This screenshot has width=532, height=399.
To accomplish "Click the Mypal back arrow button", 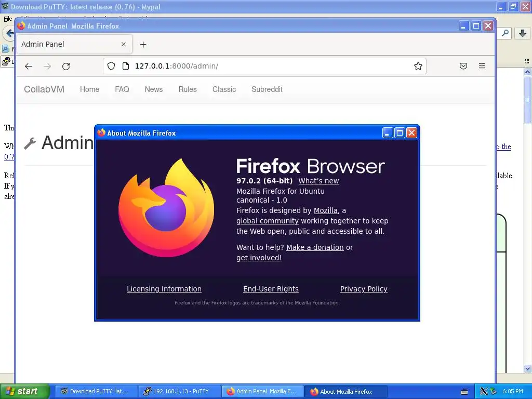I will (9, 33).
